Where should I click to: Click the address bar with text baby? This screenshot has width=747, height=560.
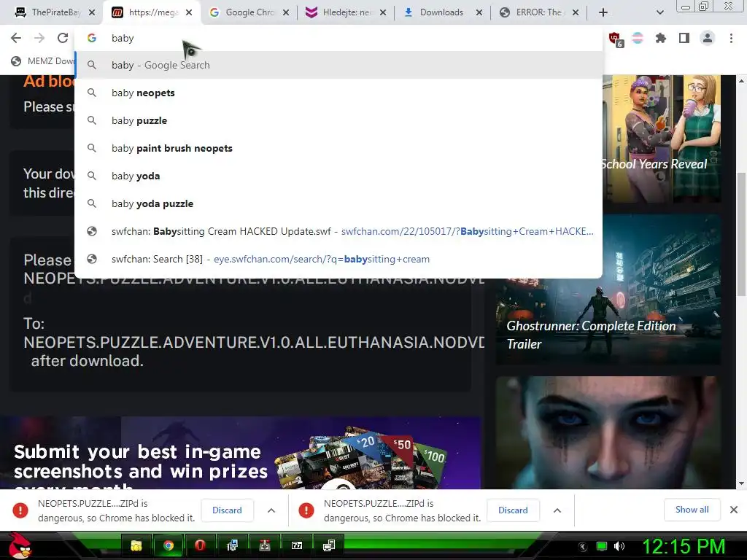coord(338,38)
